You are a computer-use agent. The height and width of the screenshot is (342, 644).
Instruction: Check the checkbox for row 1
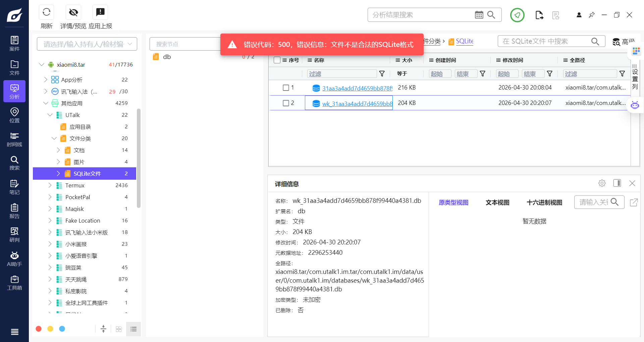point(286,88)
